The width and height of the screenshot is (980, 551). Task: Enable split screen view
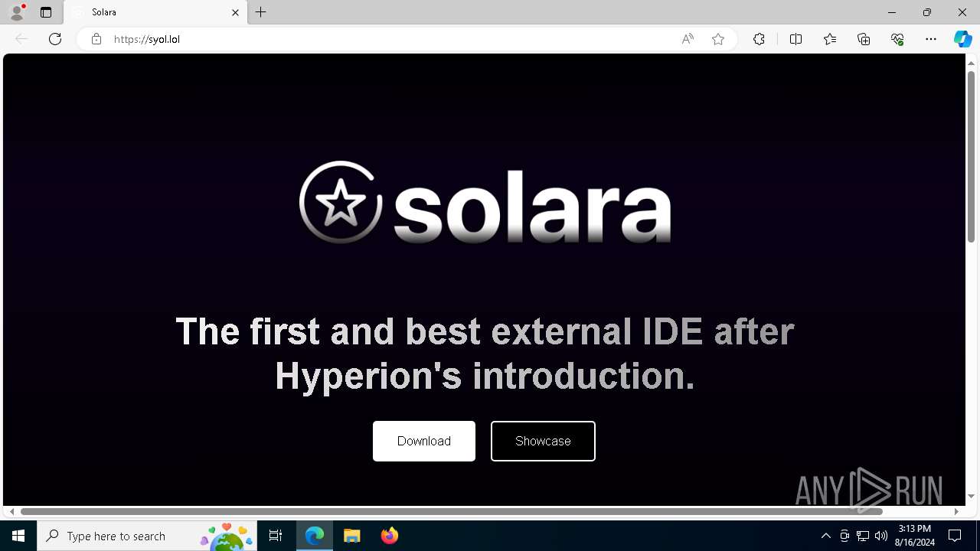pos(795,39)
